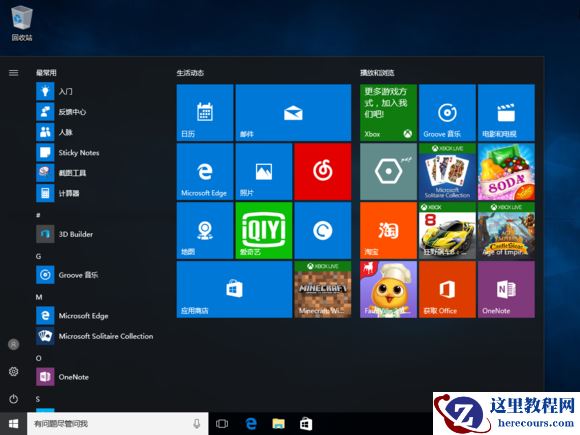This screenshot has height=435, width=580.
Task: Launch the Age of Empires Castle Siege tile
Action: (x=506, y=230)
